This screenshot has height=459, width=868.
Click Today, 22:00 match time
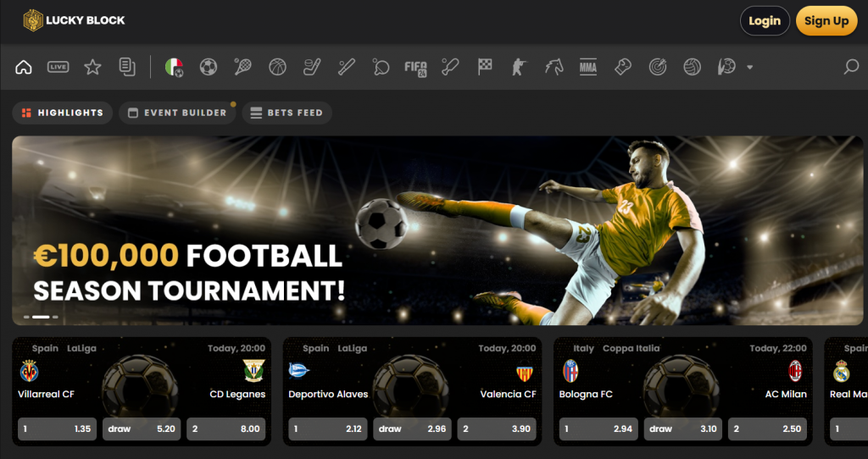tap(778, 348)
